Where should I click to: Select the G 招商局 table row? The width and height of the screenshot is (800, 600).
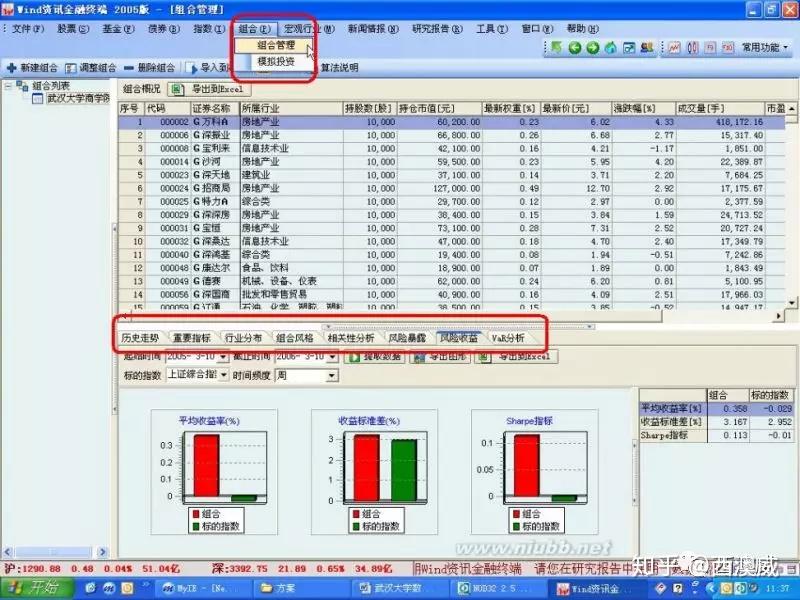pyautogui.click(x=452, y=188)
